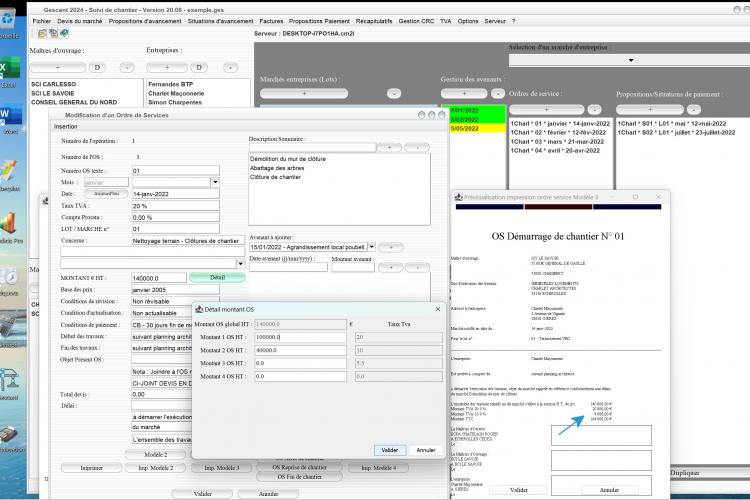Expand the Avenant à ajouter dropdown

371,247
